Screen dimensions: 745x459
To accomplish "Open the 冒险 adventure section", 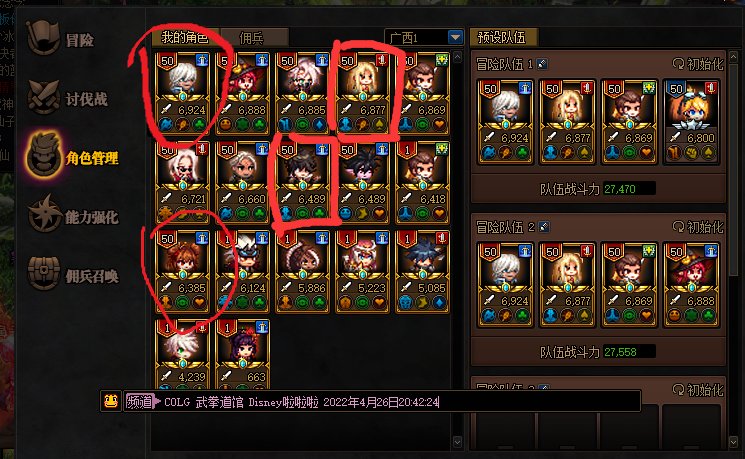I will click(61, 39).
